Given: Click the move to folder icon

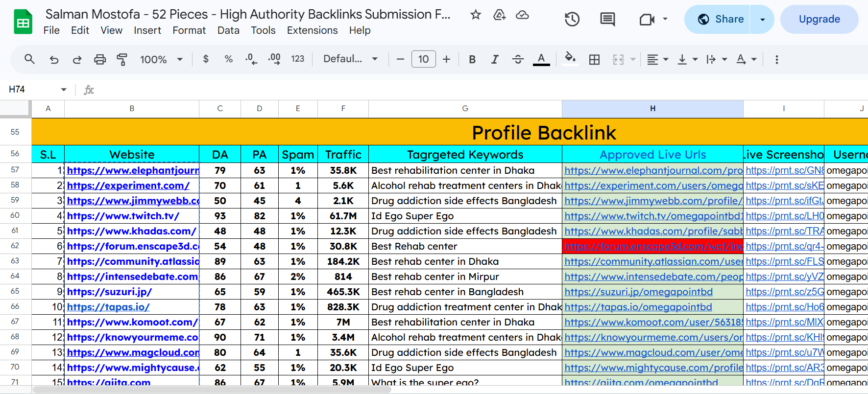Looking at the screenshot, I should (499, 15).
